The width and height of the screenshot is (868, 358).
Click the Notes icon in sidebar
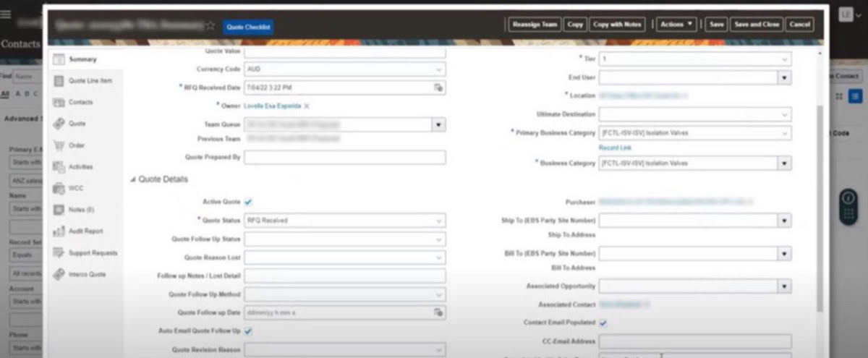pyautogui.click(x=59, y=210)
